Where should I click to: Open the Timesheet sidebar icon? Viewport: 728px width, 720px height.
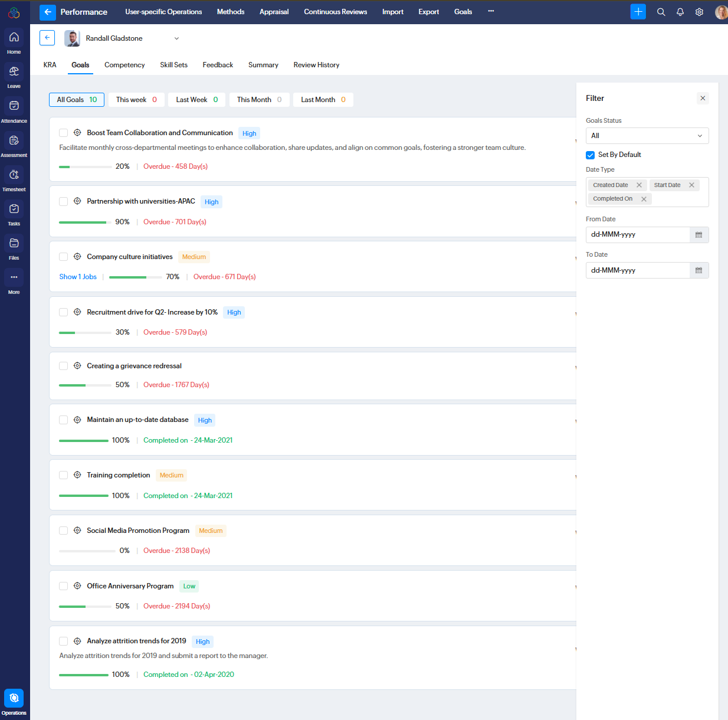coord(14,175)
